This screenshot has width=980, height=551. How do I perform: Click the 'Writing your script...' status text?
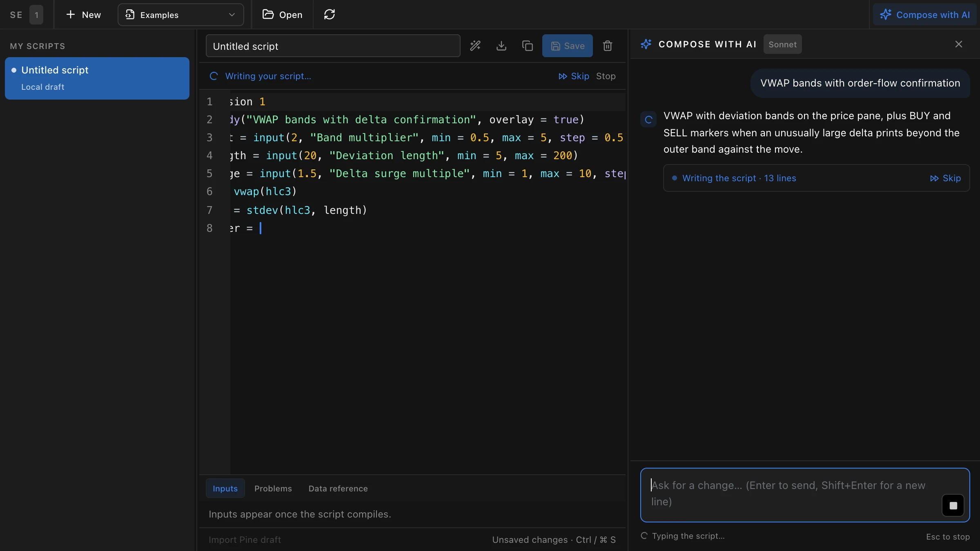coord(268,76)
